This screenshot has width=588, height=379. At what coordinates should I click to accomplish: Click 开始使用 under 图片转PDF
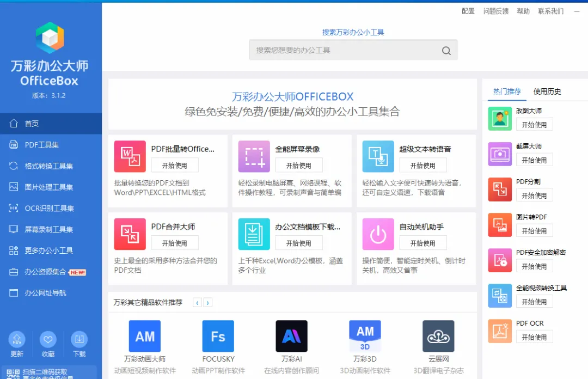[535, 231]
